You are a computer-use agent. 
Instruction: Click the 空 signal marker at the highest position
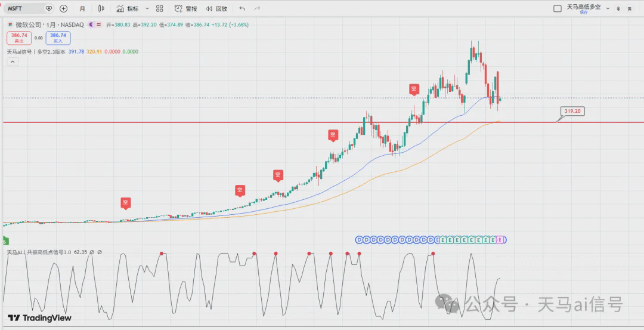tap(414, 89)
